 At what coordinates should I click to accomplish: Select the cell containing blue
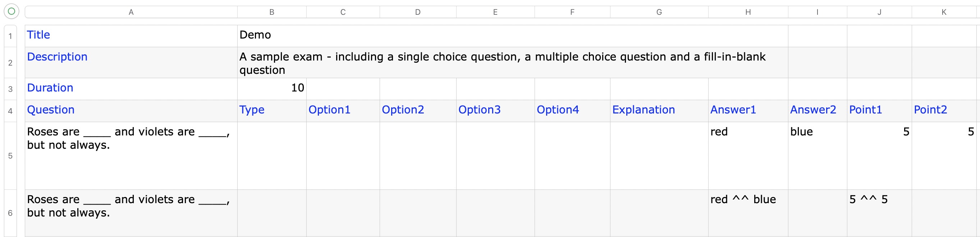point(817,156)
